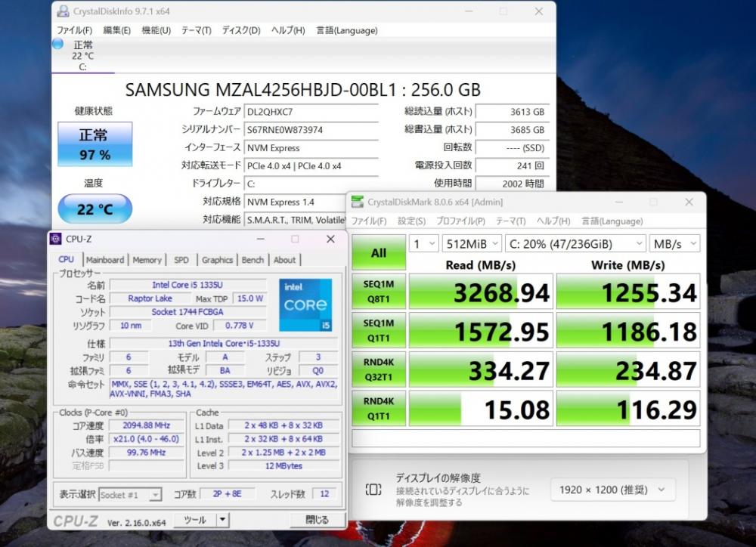
Task: Run the RND4K Q1T1 benchmark
Action: (379, 409)
